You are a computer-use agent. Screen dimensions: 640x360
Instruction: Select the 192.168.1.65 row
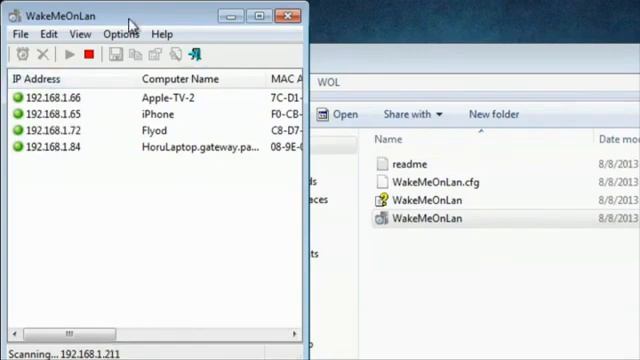pyautogui.click(x=155, y=114)
